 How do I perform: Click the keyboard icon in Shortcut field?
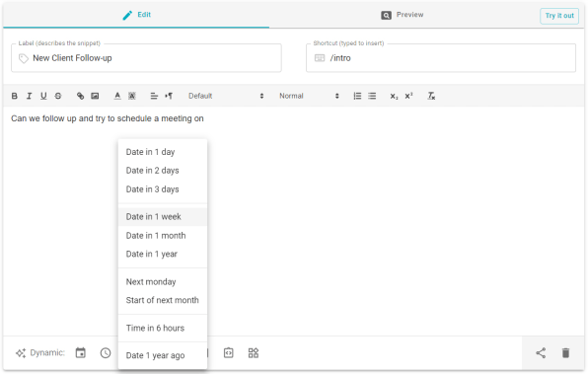coord(320,58)
